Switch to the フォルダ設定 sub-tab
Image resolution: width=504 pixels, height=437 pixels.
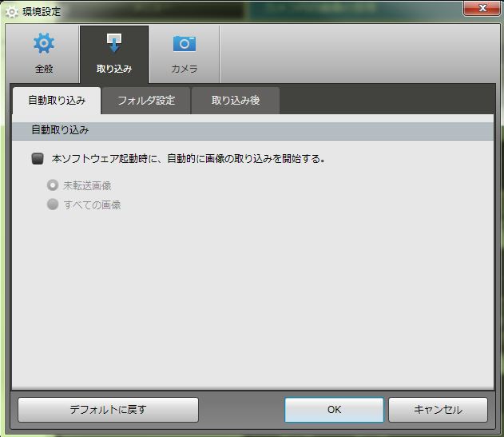(x=146, y=101)
